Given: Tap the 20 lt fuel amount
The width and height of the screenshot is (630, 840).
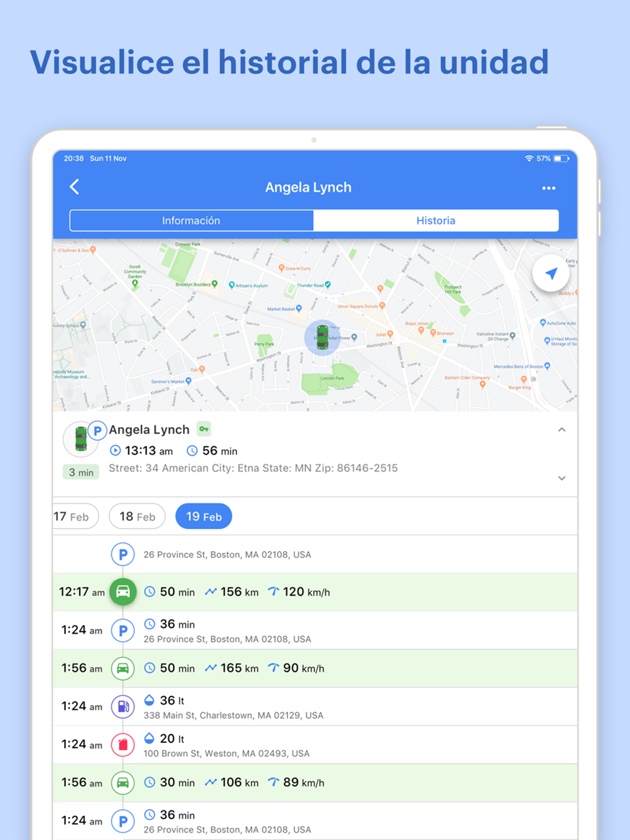Looking at the screenshot, I should coord(172,739).
